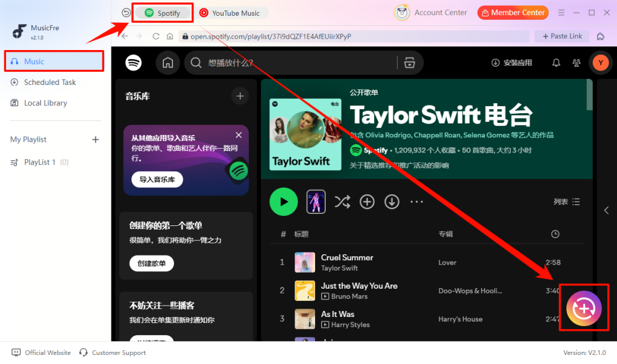Open Account Center

[431, 13]
